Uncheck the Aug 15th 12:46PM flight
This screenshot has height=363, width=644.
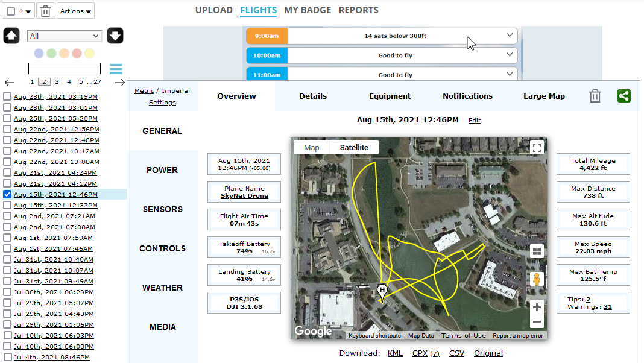pyautogui.click(x=7, y=194)
